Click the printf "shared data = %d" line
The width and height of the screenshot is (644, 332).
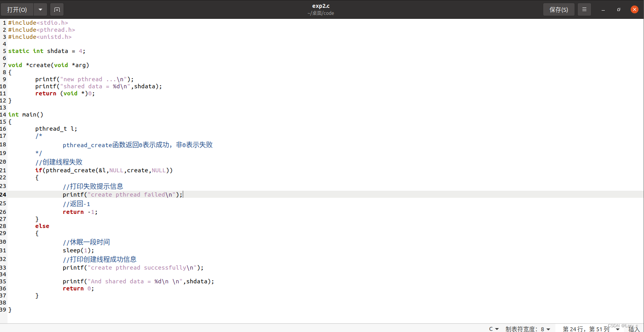tap(98, 86)
